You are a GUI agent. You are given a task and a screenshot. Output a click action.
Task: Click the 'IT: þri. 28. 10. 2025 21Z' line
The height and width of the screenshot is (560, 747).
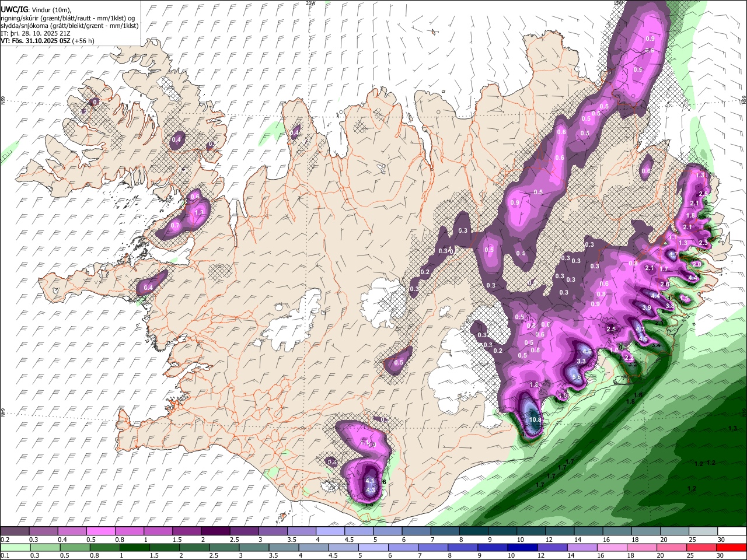click(x=37, y=33)
